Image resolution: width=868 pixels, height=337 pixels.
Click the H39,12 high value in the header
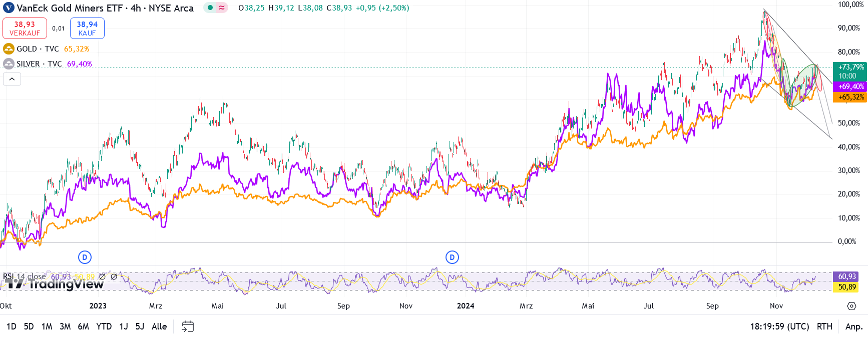281,8
